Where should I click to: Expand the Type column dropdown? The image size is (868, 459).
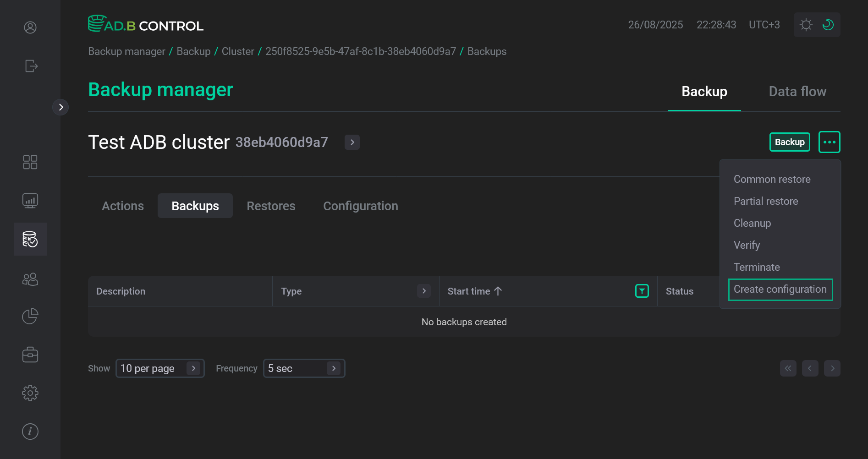point(423,290)
